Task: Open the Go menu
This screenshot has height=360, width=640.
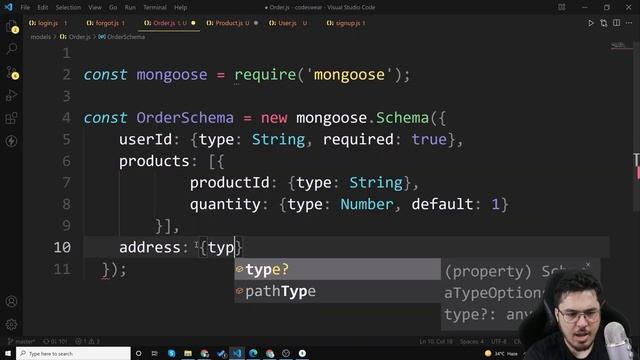Action: [x=113, y=7]
